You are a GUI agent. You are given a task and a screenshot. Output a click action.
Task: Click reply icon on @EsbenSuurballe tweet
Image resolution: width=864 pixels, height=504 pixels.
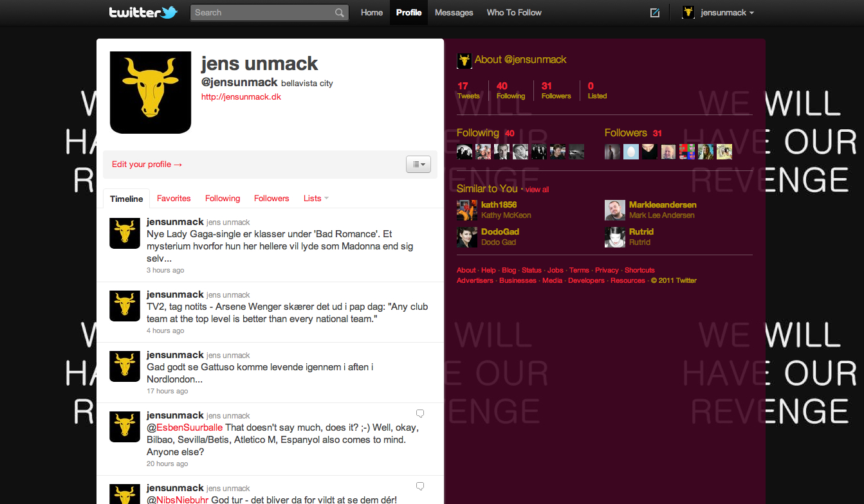point(420,413)
